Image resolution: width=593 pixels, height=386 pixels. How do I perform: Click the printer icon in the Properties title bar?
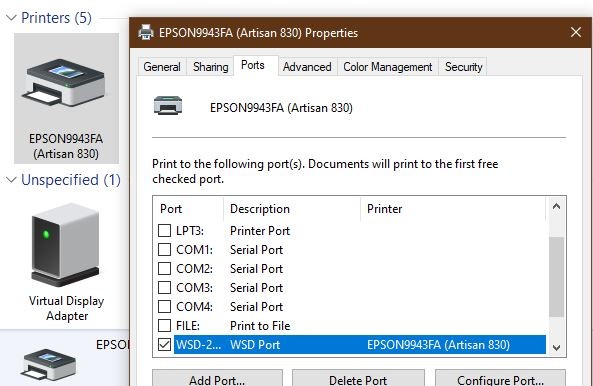[x=146, y=33]
